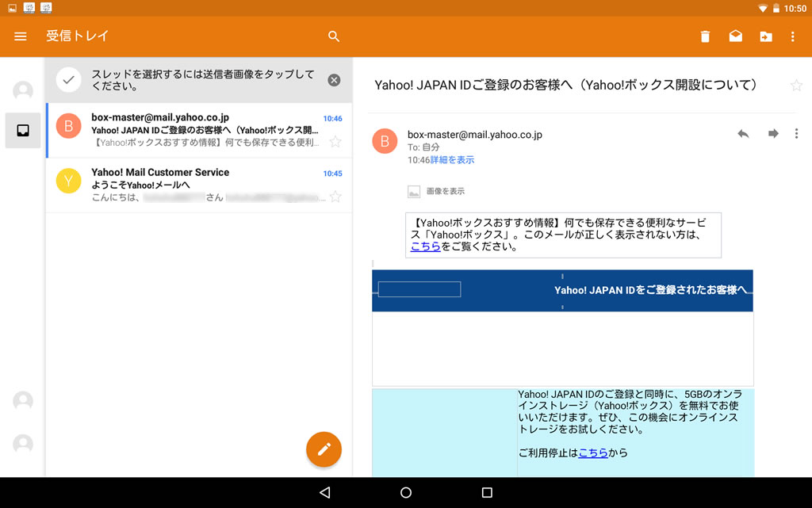The width and height of the screenshot is (812, 508).
Task: Tap 画像を表示 to show images
Action: click(x=445, y=191)
